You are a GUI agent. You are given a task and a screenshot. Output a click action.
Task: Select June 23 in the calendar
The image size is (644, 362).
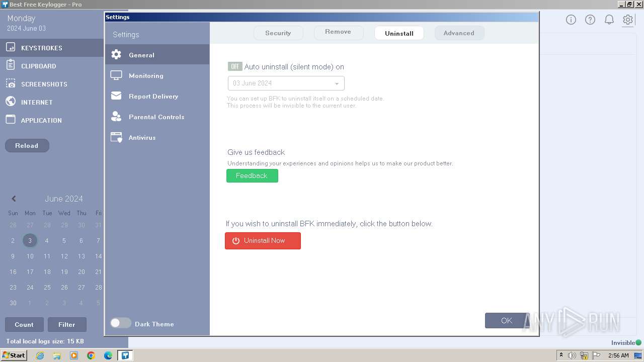tap(13, 287)
